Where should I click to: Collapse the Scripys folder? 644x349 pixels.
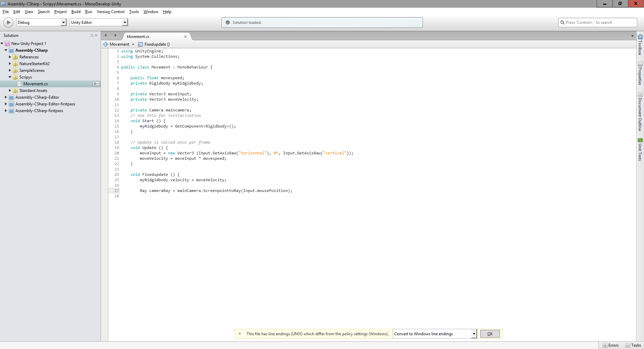pyautogui.click(x=10, y=77)
